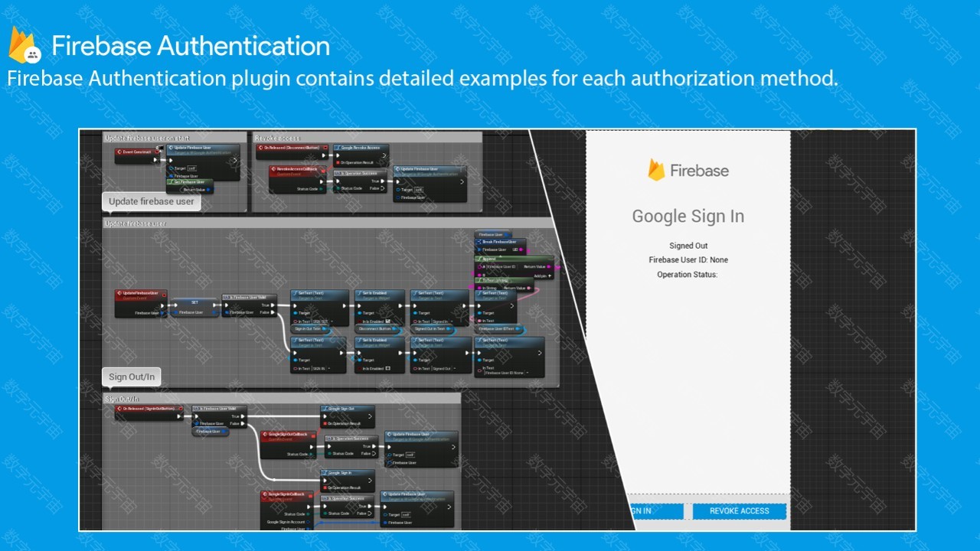Select the Google Sign In node
The height and width of the screenshot is (551, 980).
tap(348, 481)
